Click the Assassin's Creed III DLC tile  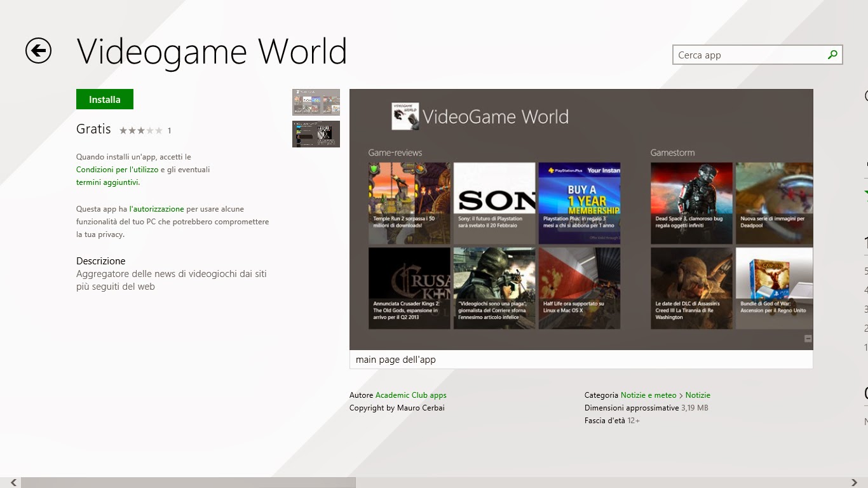click(x=691, y=288)
